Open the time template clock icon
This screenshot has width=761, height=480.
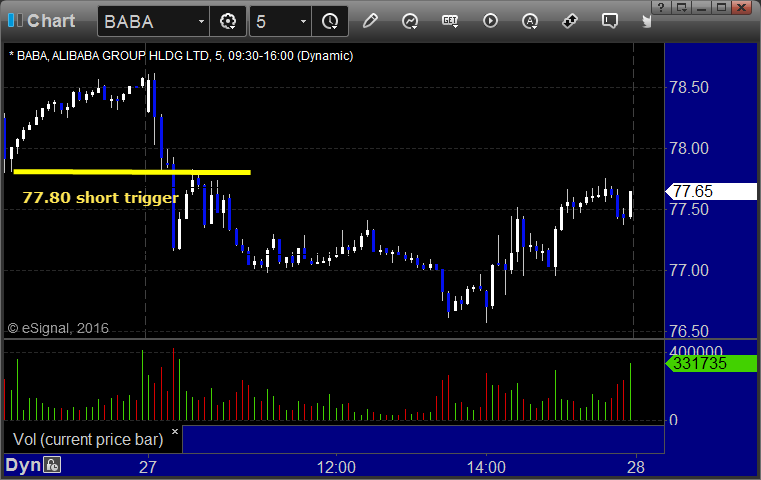(x=330, y=21)
